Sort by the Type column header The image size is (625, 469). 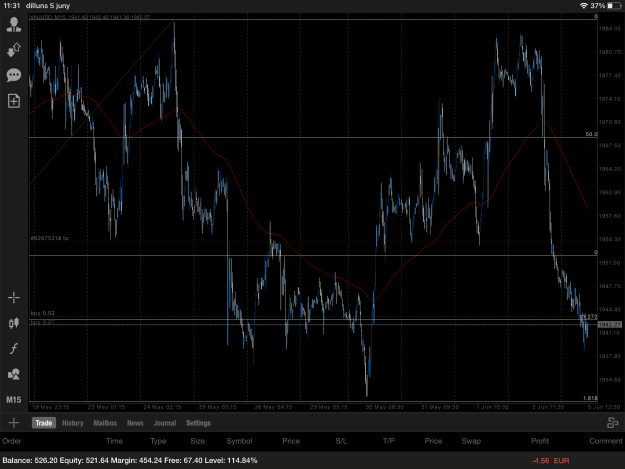tap(158, 441)
